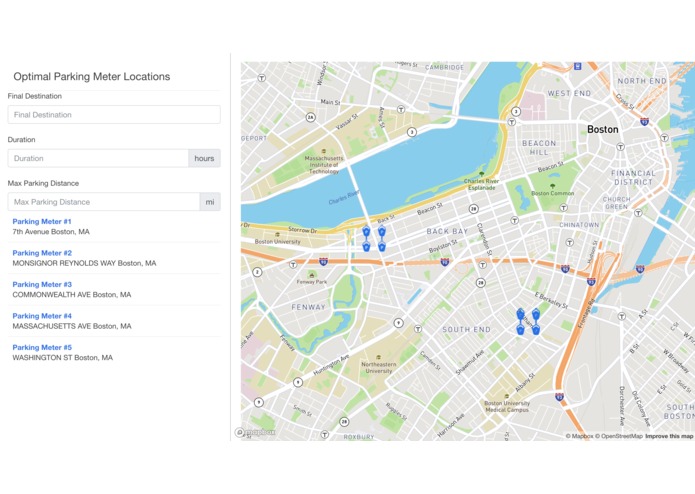Click the MIT landmark icon on map
The width and height of the screenshot is (695, 494).
coord(324,152)
